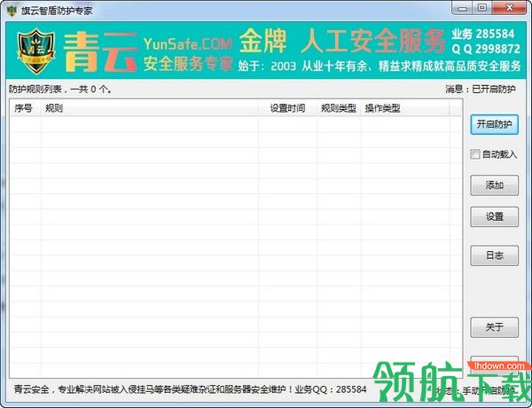
Task: Open the 日志 log button
Action: (495, 255)
